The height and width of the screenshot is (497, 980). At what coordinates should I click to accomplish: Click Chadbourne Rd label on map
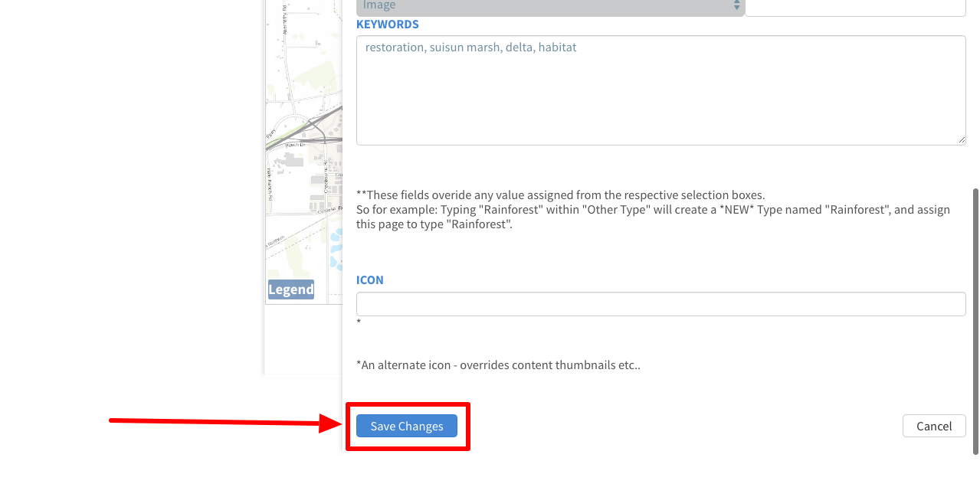(325, 176)
